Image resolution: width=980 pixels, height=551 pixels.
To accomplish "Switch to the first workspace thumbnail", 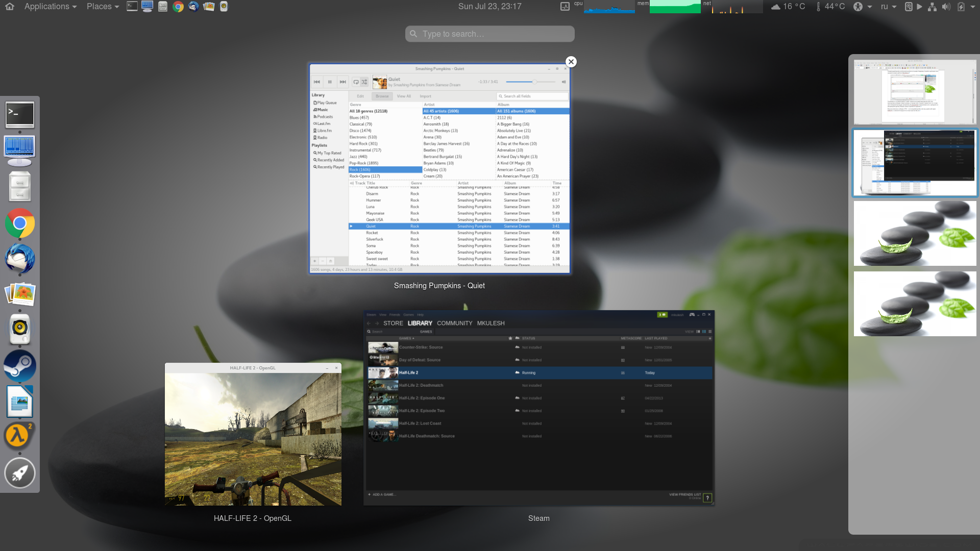I will (x=915, y=92).
